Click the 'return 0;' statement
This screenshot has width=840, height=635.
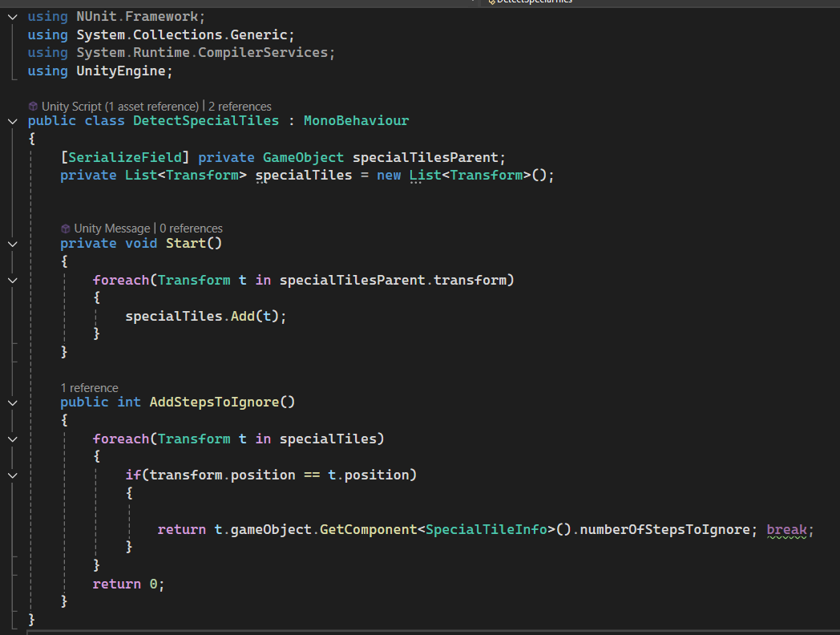pyautogui.click(x=128, y=584)
